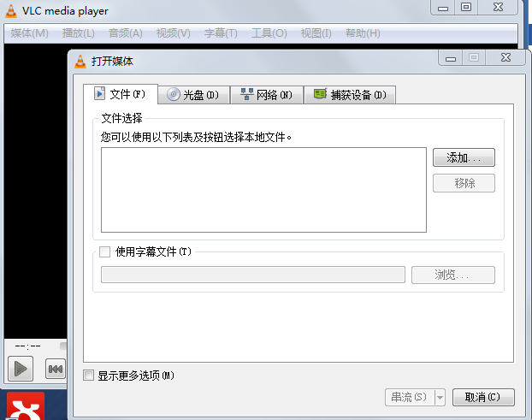
Task: Switch to the 网络 (Network) tab
Action: coord(267,95)
